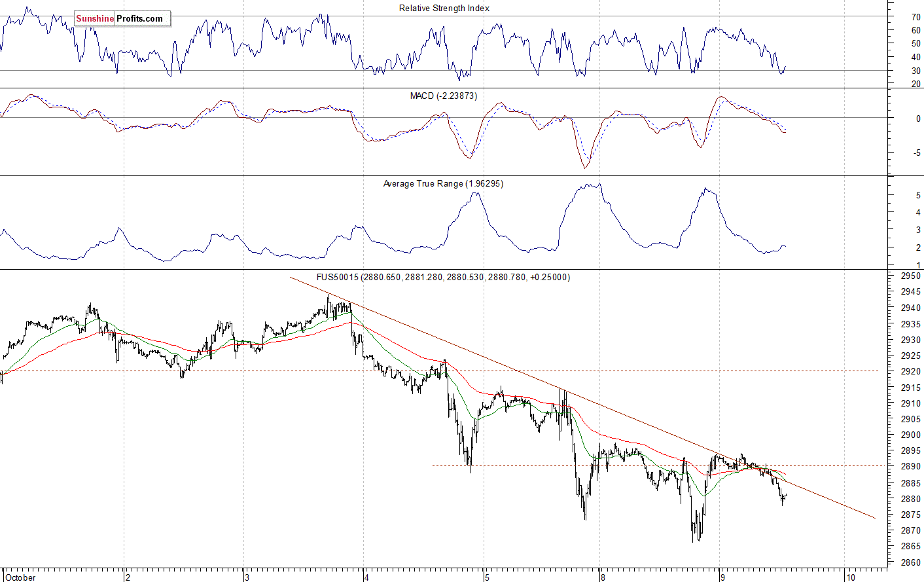This screenshot has width=924, height=582.
Task: Click date axis label 5
Action: [x=487, y=577]
